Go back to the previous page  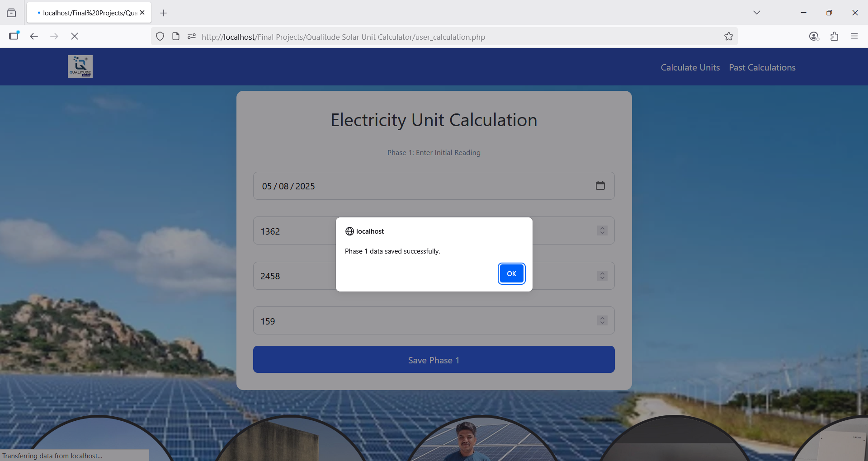(x=34, y=36)
